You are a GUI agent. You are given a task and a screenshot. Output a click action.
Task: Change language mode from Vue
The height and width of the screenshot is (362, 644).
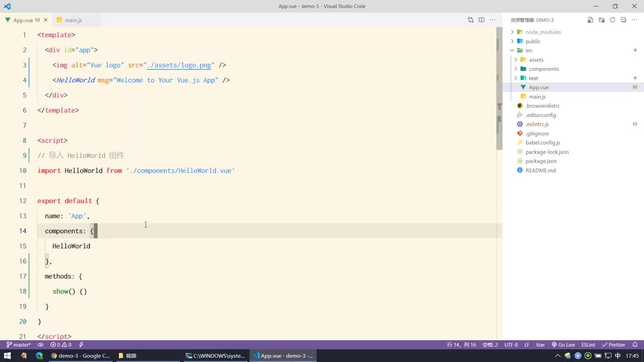point(540,345)
